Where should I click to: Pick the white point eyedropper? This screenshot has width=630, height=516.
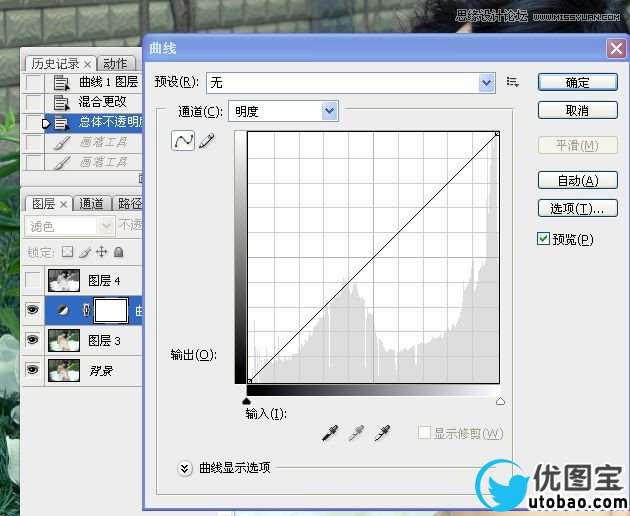click(381, 433)
